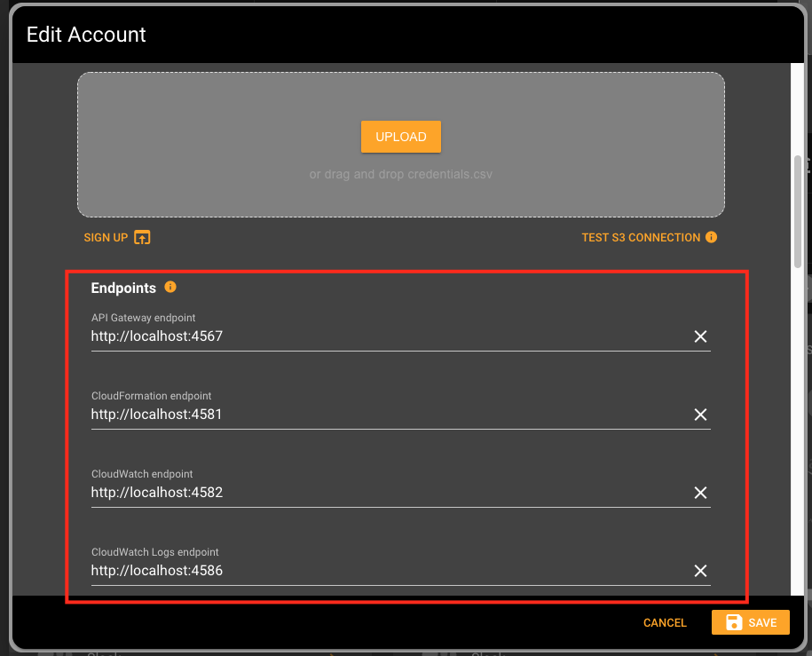Screen dimensions: 812x656
Task: Click 'or drag and drop credentials.csv' text
Action: [x=401, y=174]
